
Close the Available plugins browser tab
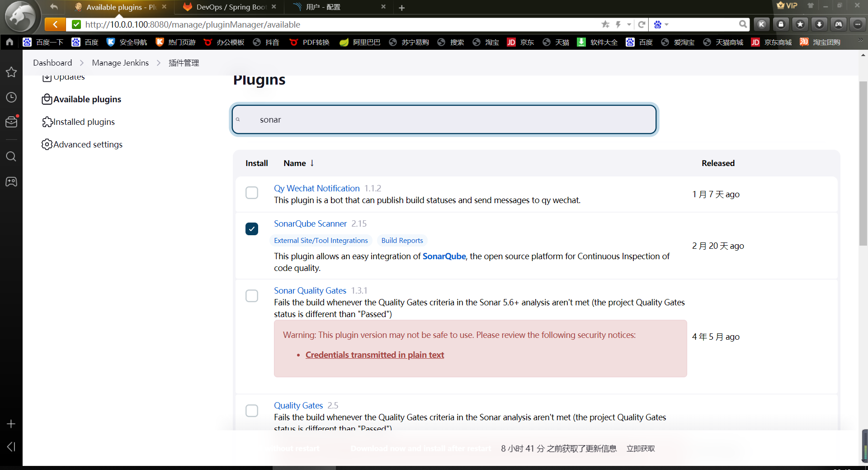click(164, 7)
